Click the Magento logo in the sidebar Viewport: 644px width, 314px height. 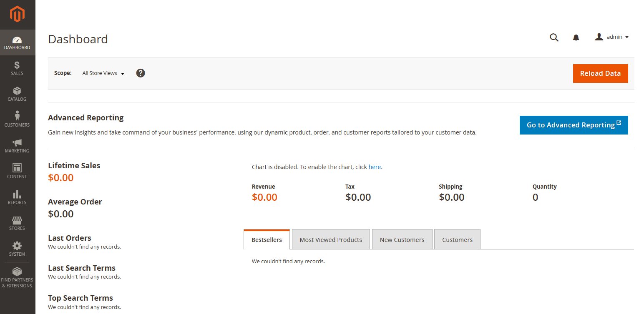click(x=18, y=15)
